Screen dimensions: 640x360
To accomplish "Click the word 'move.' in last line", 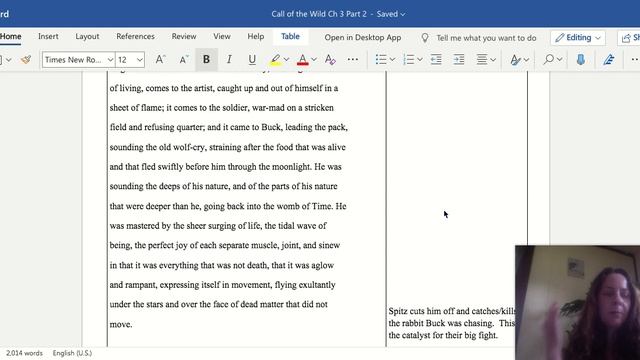I will pos(121,324).
